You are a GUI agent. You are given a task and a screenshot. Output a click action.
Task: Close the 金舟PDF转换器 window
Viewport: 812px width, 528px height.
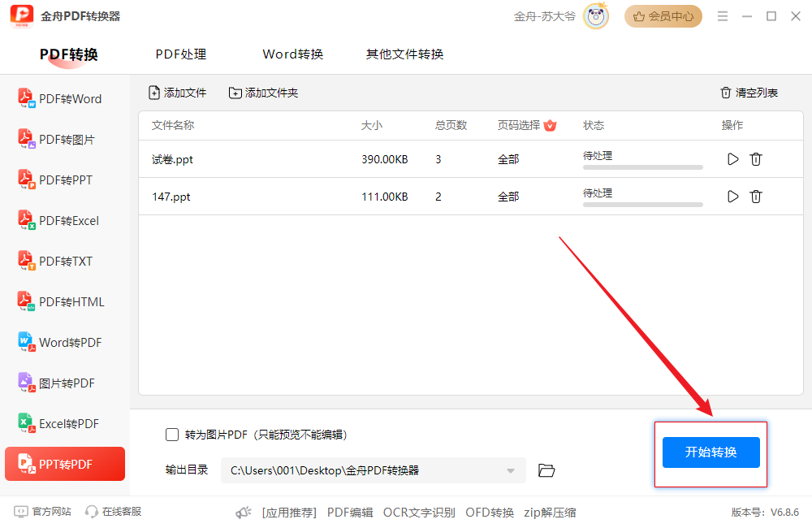796,16
